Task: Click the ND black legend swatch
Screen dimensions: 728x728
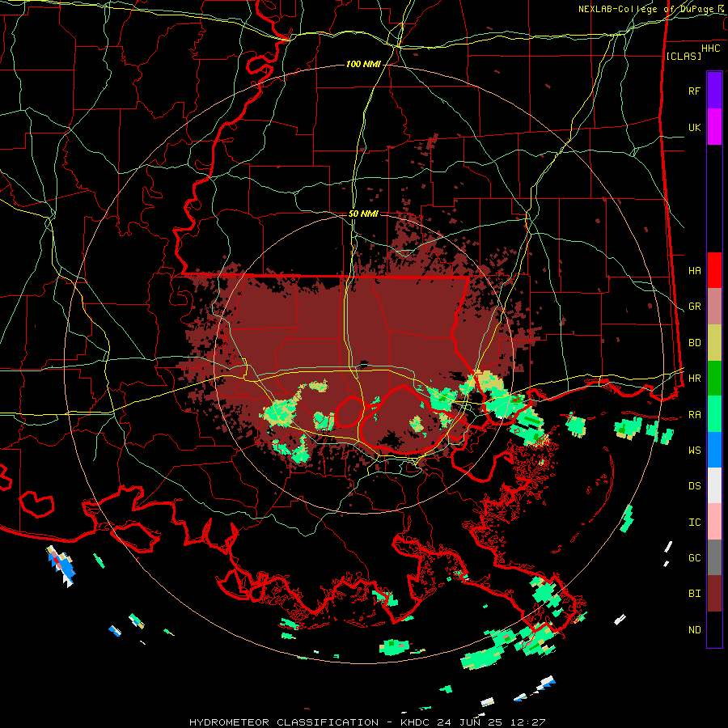Action: (x=714, y=629)
